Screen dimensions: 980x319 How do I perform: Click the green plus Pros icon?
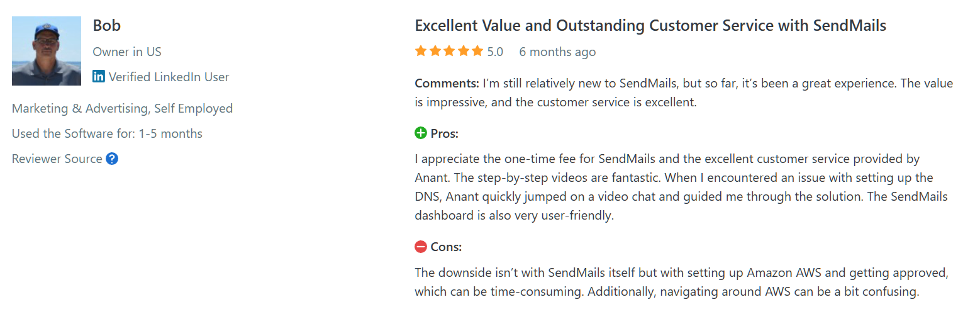[421, 133]
